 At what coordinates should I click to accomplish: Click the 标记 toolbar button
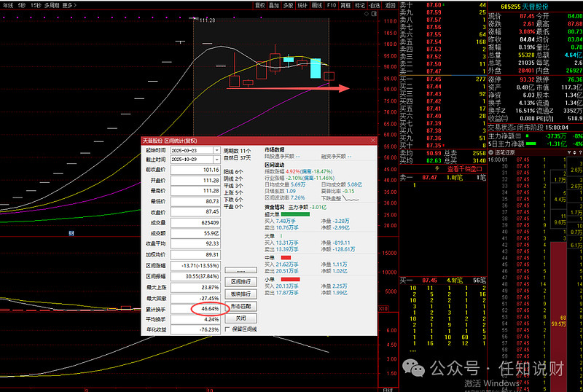359,5
